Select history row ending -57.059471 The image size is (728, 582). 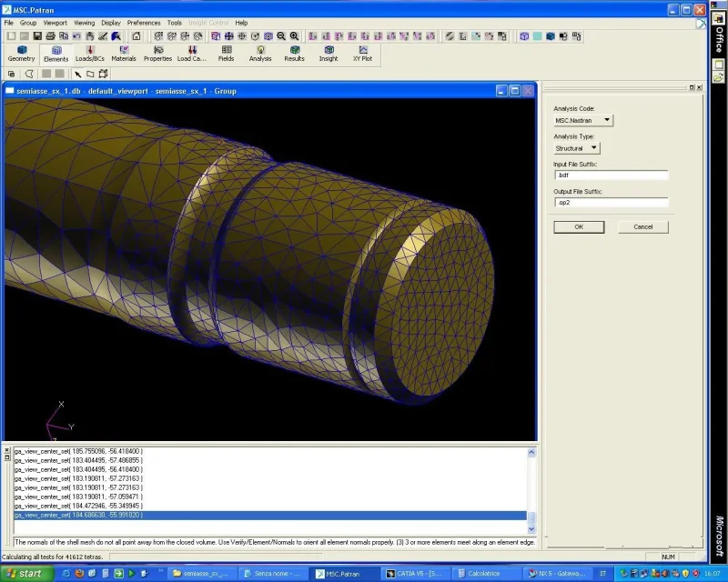click(270, 497)
